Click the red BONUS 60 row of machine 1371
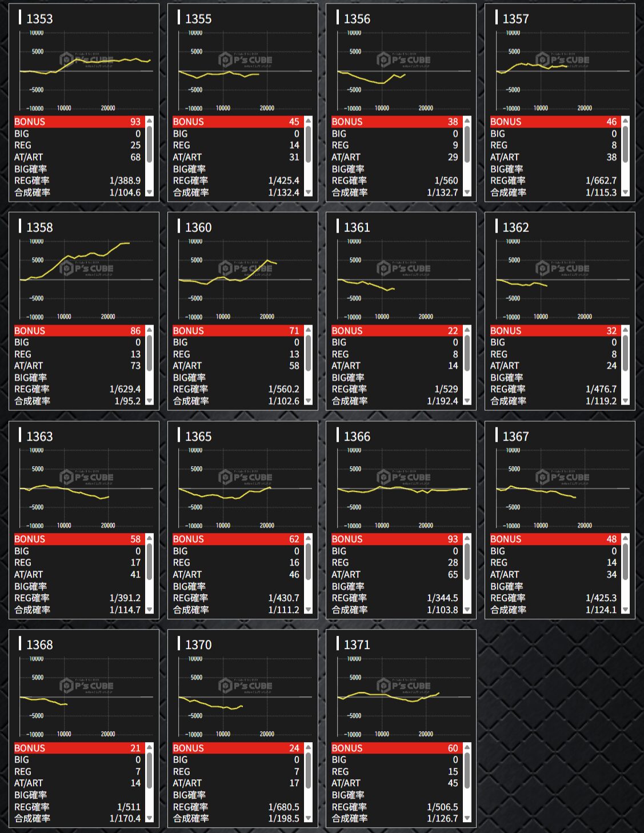Image resolution: width=644 pixels, height=833 pixels. pyautogui.click(x=395, y=748)
